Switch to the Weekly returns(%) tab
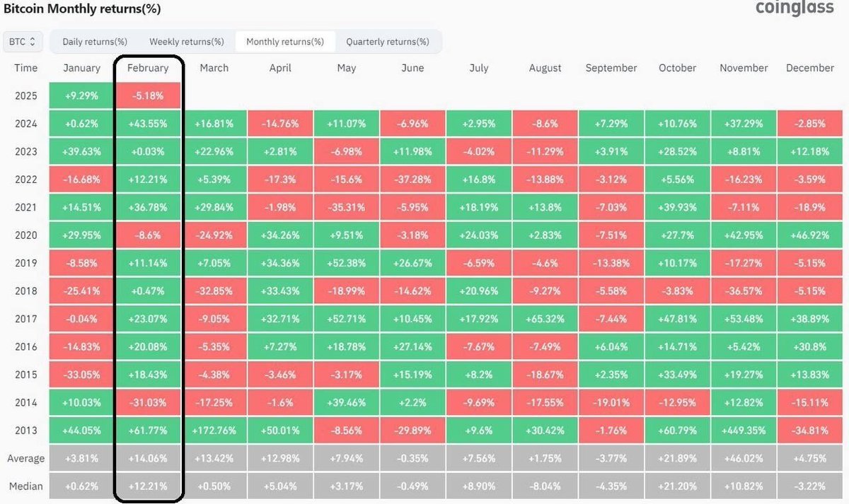Image resolution: width=849 pixels, height=504 pixels. 185,41
